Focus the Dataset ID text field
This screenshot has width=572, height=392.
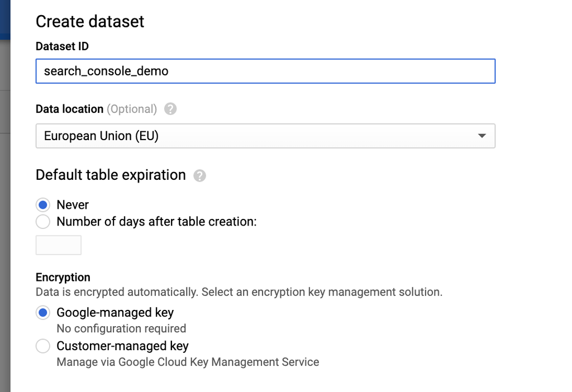(265, 71)
